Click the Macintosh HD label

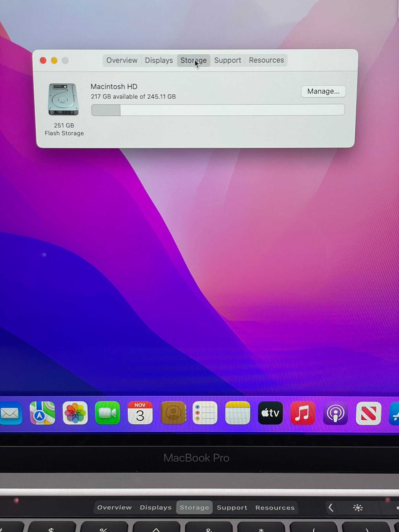(114, 87)
